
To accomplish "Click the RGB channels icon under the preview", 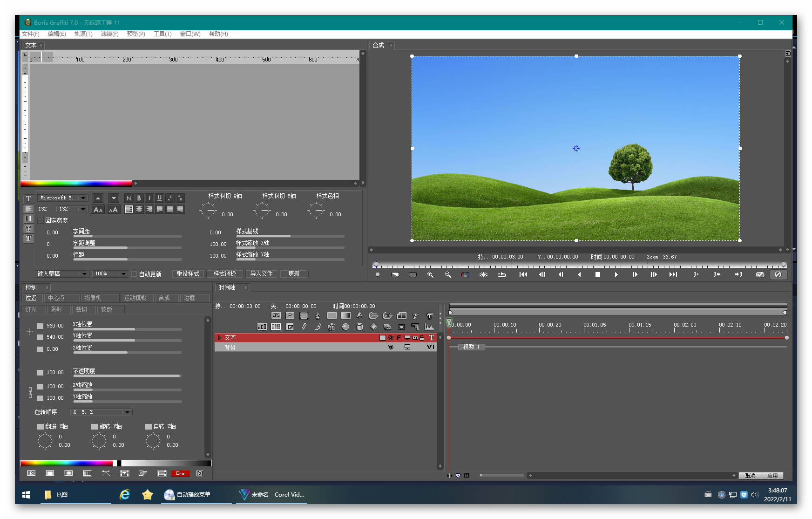I will [x=466, y=275].
